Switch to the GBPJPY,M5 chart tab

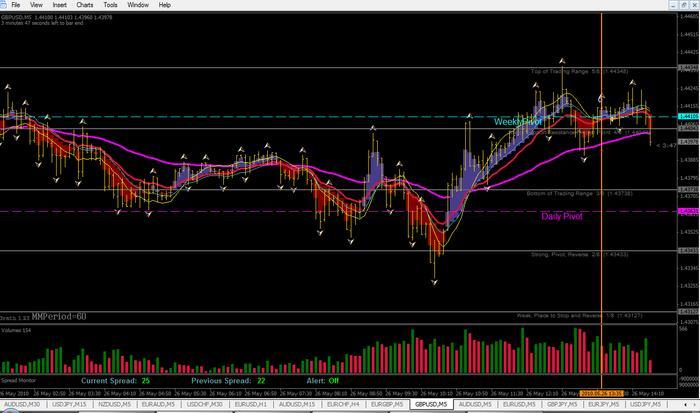(x=562, y=404)
